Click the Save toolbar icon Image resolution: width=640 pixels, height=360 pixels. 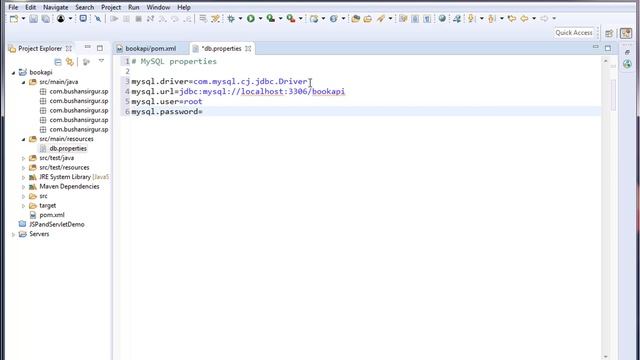click(x=33, y=19)
